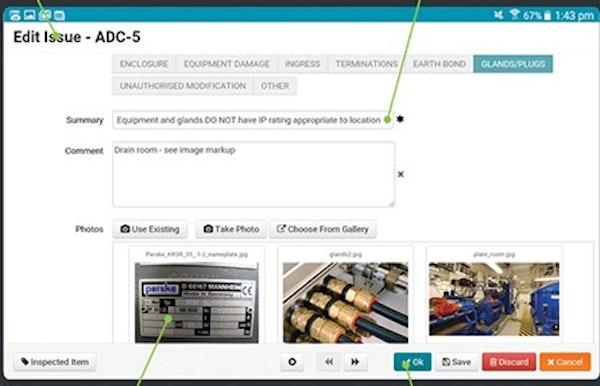600x386 pixels.
Task: Click the camera icon in Take Photo
Action: pos(208,229)
